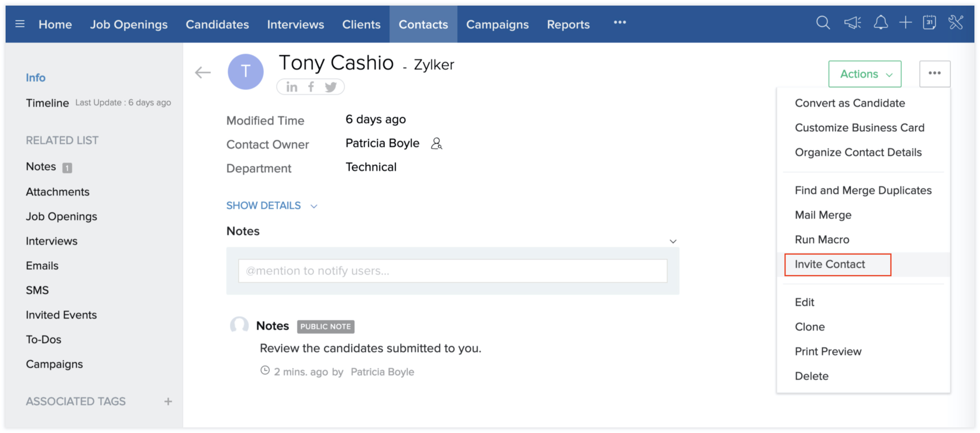Viewport: 980px width, 433px height.
Task: Switch to the Campaigns tab
Action: [x=497, y=24]
